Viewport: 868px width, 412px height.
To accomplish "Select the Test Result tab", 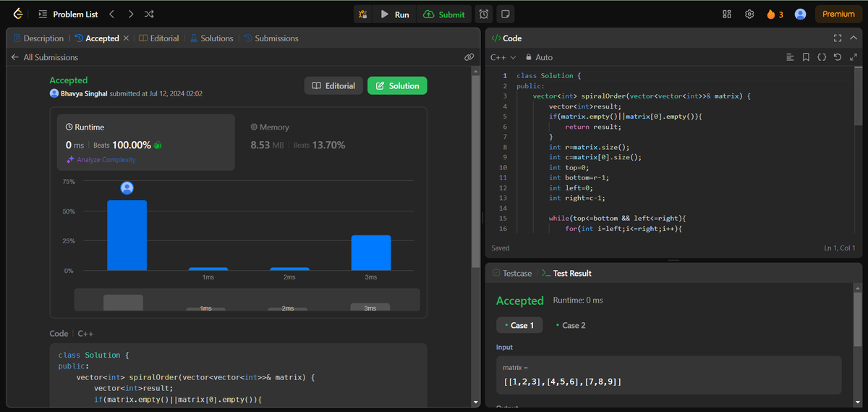I will coord(566,273).
